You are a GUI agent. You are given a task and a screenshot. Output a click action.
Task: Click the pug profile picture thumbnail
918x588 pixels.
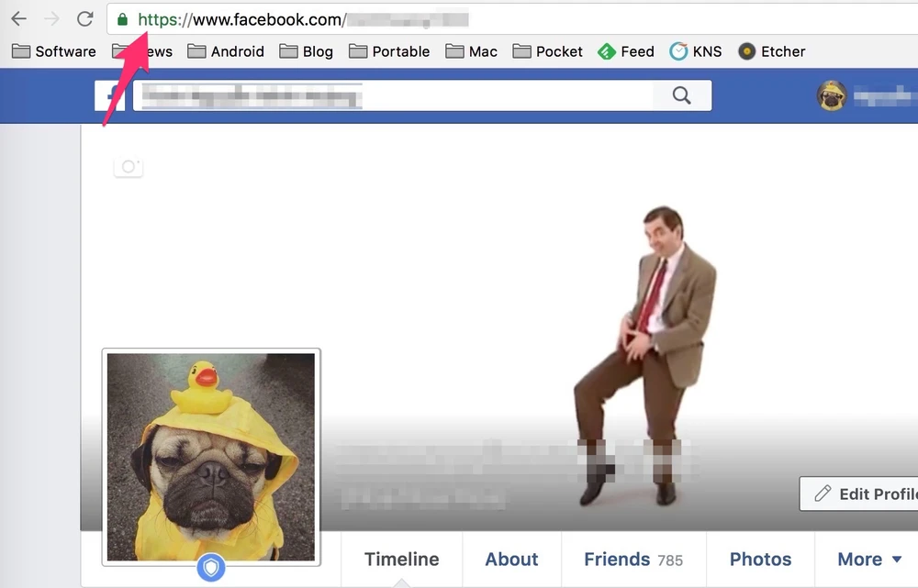pos(211,456)
